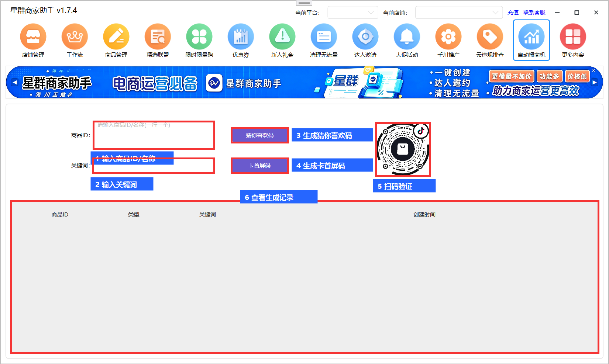
Task: Minimize the 星群商家助手 window
Action: pyautogui.click(x=557, y=13)
